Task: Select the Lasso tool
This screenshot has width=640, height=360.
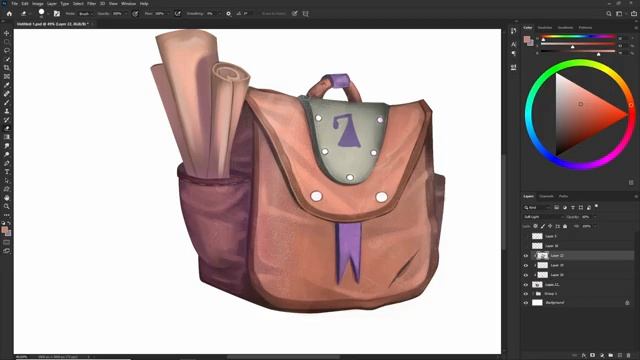Action: 7,51
